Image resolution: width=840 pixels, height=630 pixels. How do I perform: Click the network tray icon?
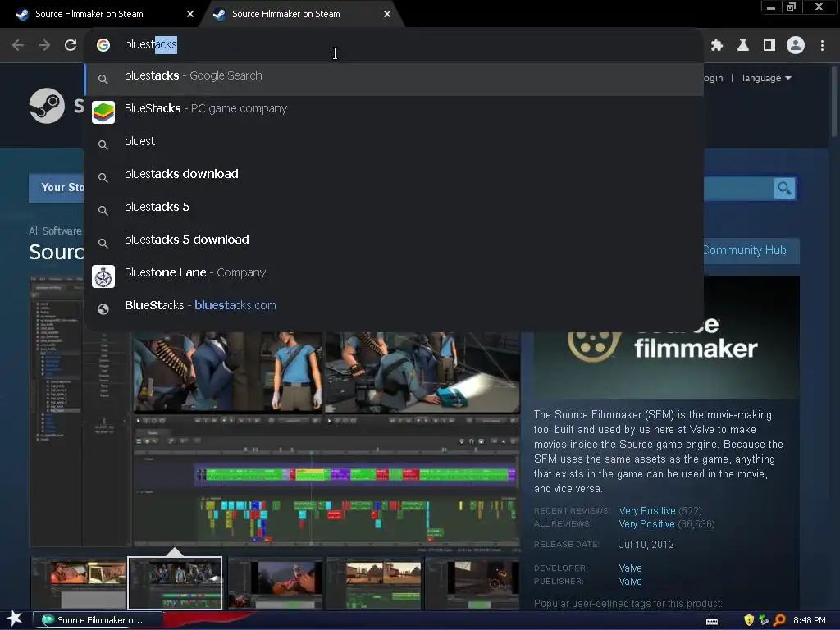click(x=764, y=620)
